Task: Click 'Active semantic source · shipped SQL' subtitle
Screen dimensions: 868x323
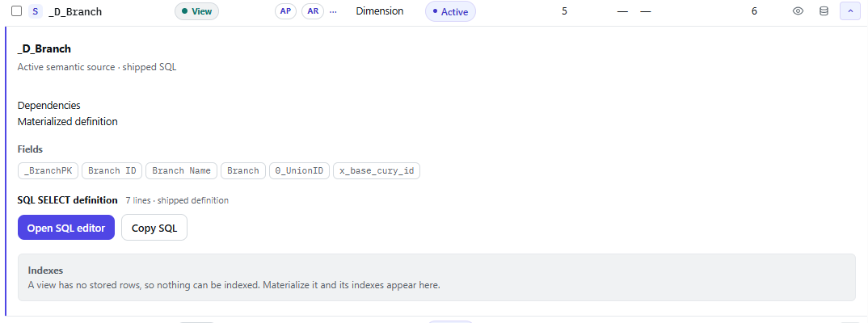Action: [x=97, y=67]
